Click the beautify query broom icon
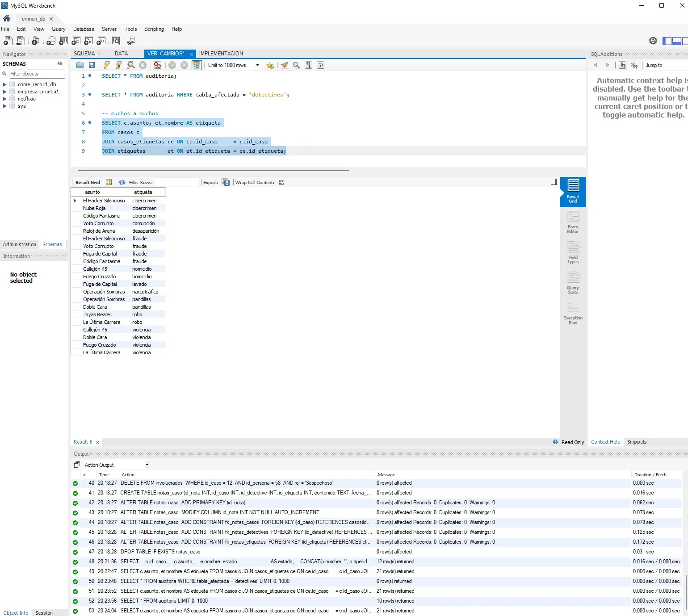 (x=284, y=65)
